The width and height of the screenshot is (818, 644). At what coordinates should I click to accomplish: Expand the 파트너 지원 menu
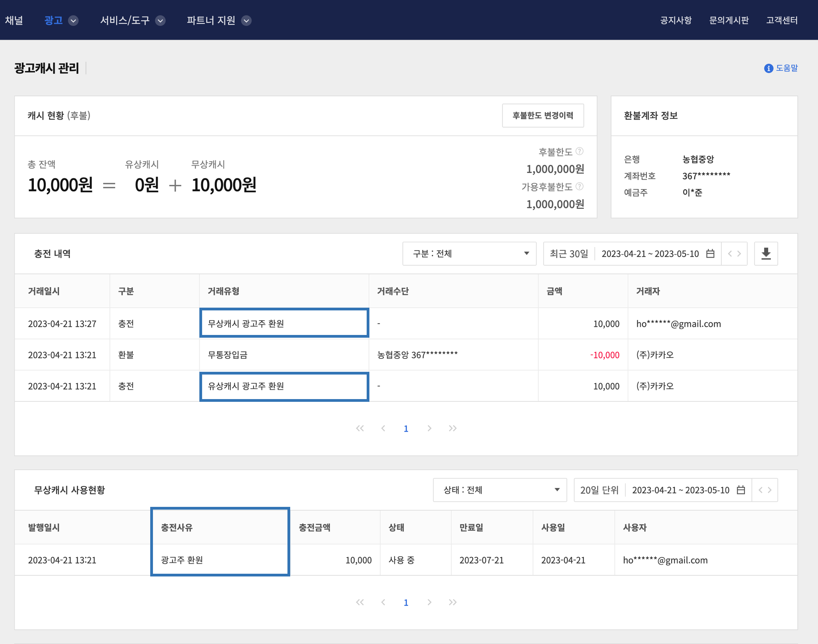246,20
